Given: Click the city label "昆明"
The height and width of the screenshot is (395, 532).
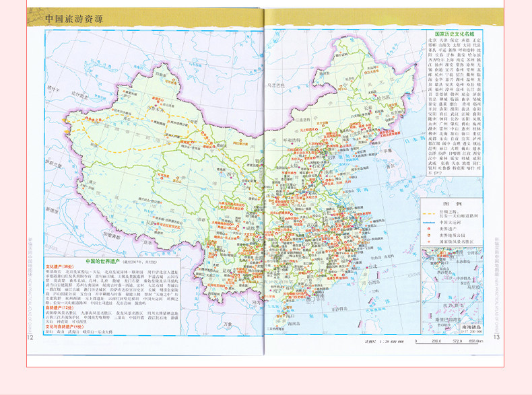Looking at the screenshot, I should [228, 272].
